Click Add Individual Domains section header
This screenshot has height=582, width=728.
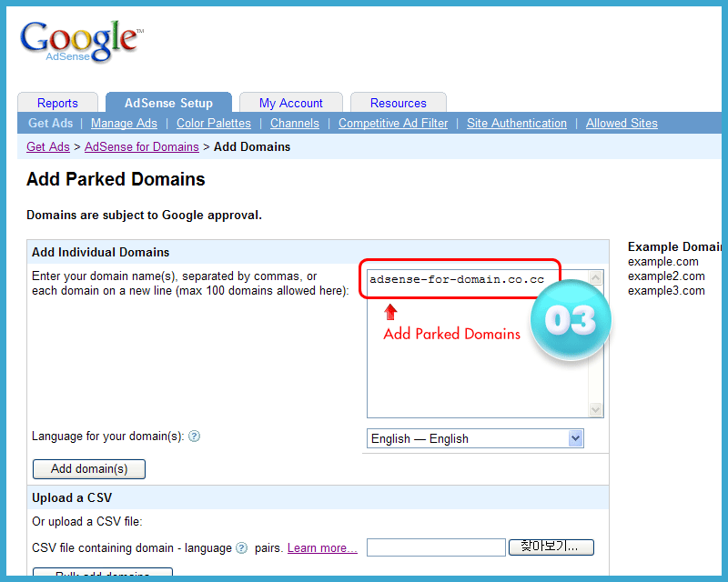coord(101,253)
